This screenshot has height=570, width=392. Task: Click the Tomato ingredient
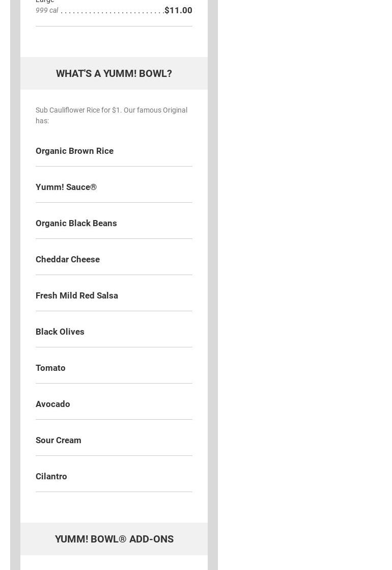point(50,368)
